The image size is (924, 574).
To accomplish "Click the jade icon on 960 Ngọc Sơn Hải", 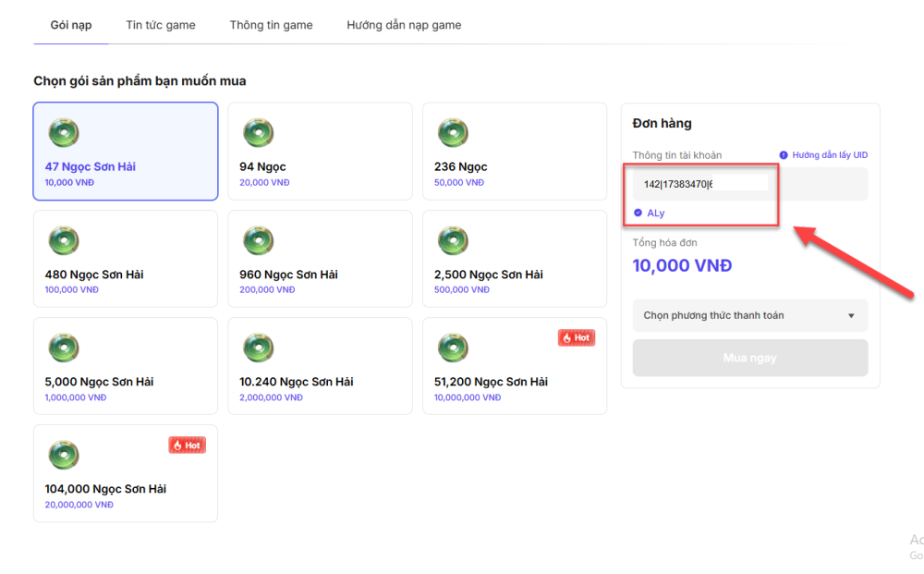I will point(258,240).
